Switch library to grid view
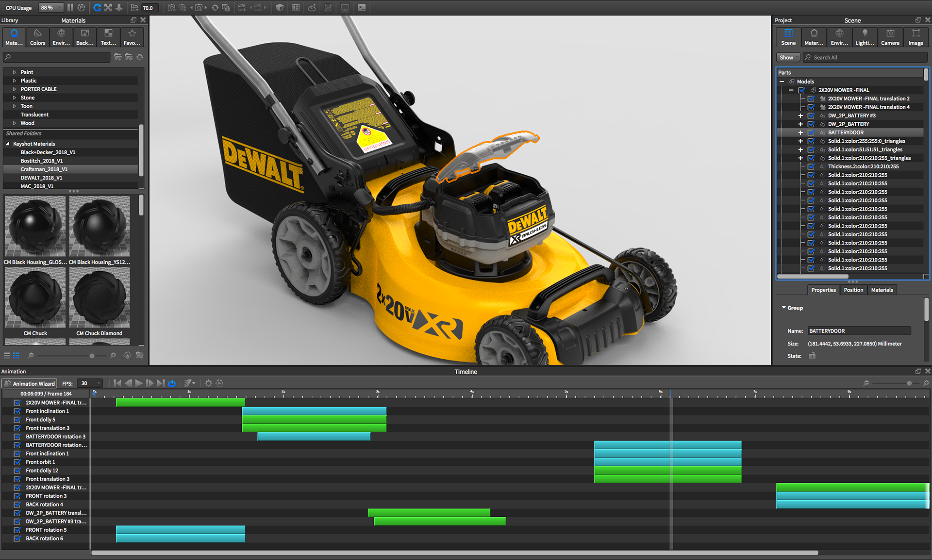This screenshot has height=560, width=932. coord(16,356)
